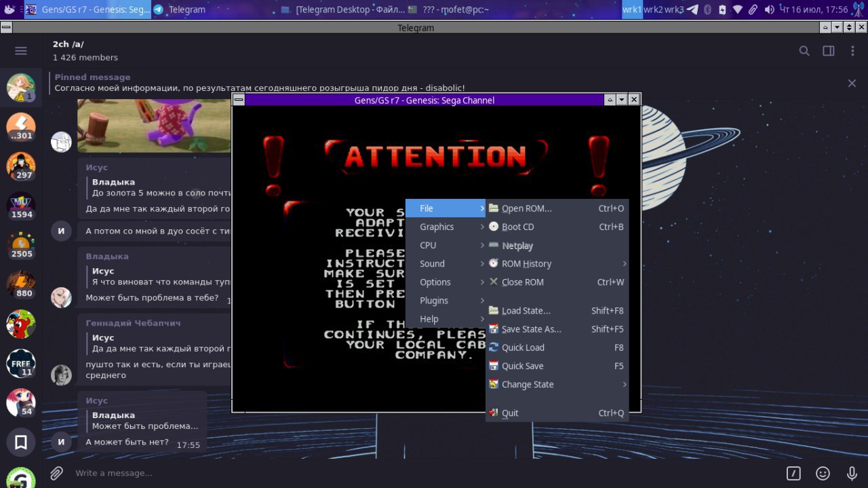Open bot commands slash icon
This screenshot has height=488, width=868.
point(793,473)
